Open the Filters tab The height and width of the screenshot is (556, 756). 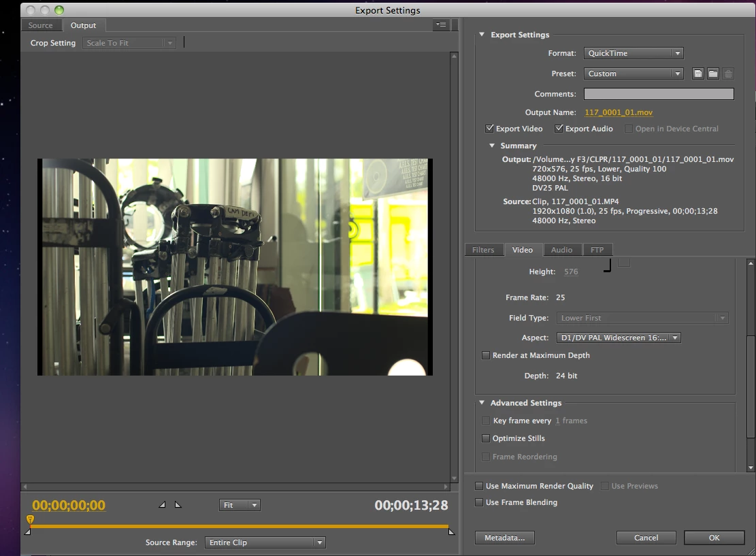484,250
